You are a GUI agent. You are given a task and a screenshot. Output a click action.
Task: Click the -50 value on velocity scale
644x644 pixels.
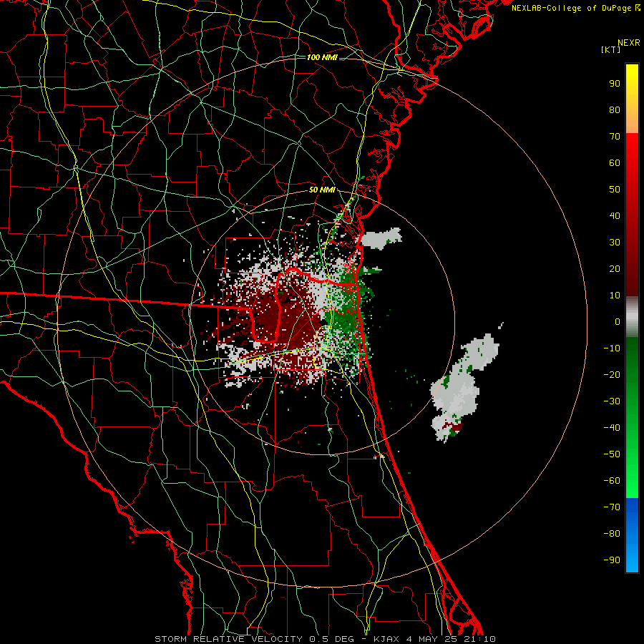tap(612, 454)
